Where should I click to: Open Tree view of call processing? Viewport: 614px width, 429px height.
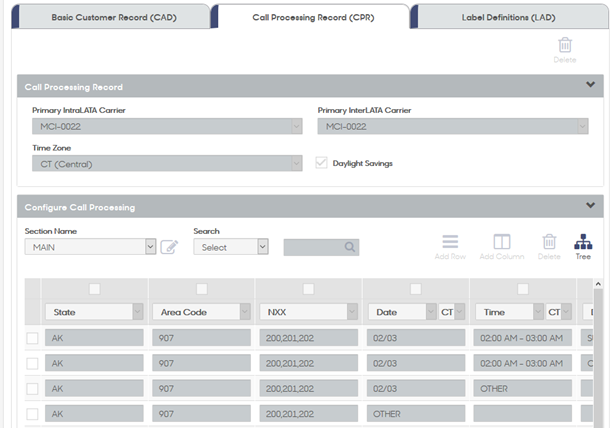(583, 242)
